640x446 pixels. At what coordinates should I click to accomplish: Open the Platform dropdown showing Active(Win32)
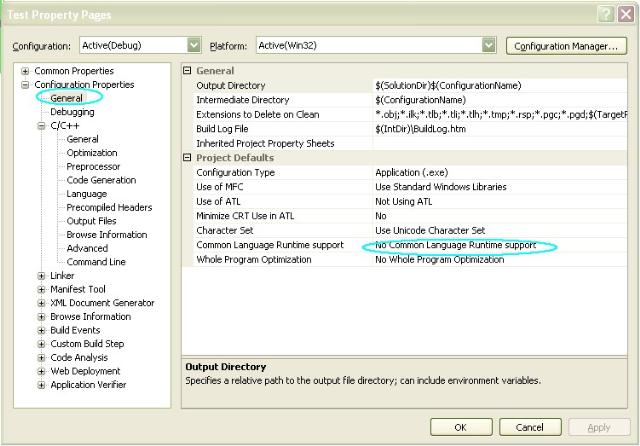(x=376, y=45)
